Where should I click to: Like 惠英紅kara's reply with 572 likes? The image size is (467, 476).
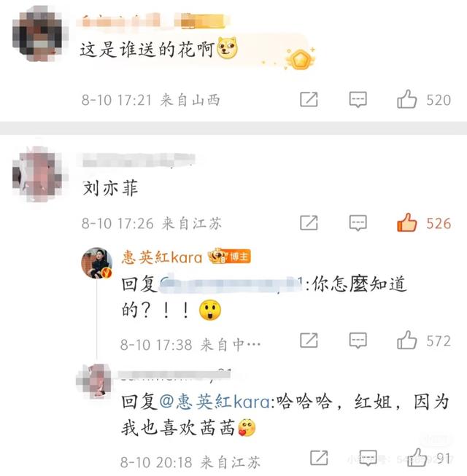point(406,340)
